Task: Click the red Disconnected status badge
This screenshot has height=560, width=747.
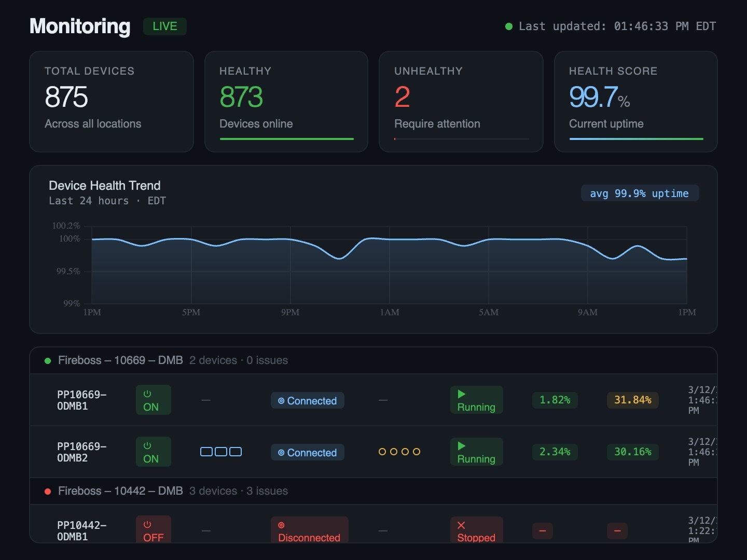Action: coord(309,531)
